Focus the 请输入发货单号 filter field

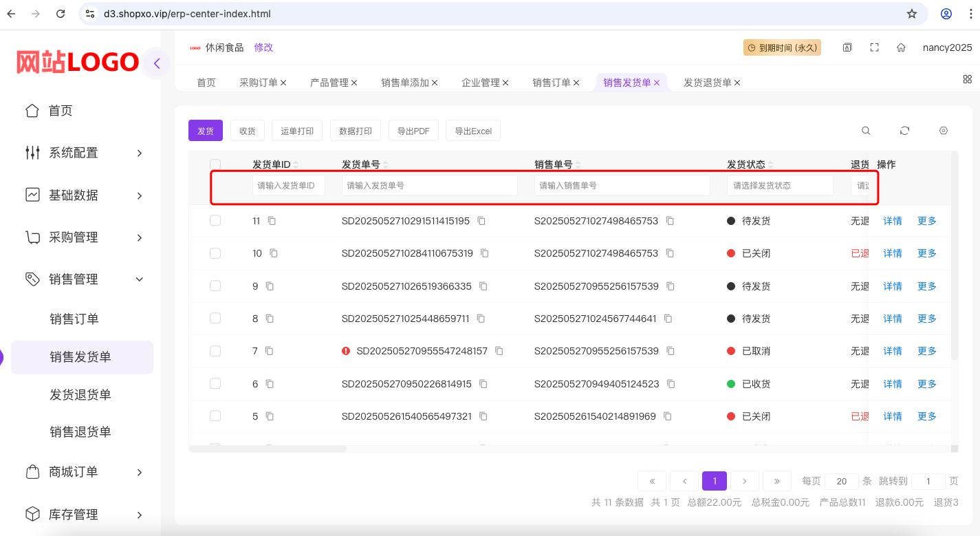click(x=430, y=186)
